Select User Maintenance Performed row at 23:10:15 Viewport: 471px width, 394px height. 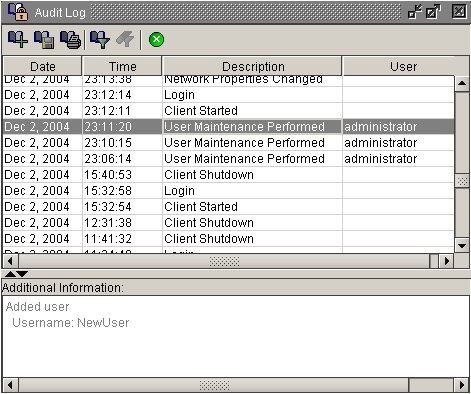pos(229,143)
